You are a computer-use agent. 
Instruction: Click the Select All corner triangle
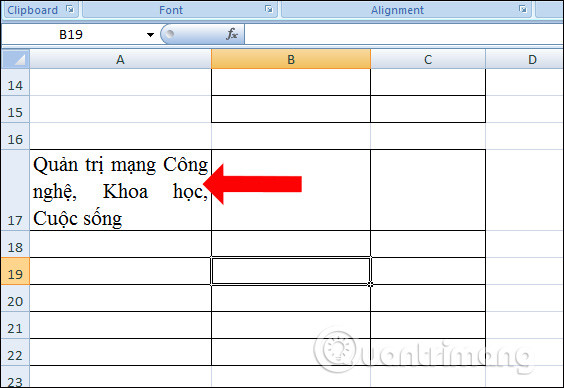16,59
